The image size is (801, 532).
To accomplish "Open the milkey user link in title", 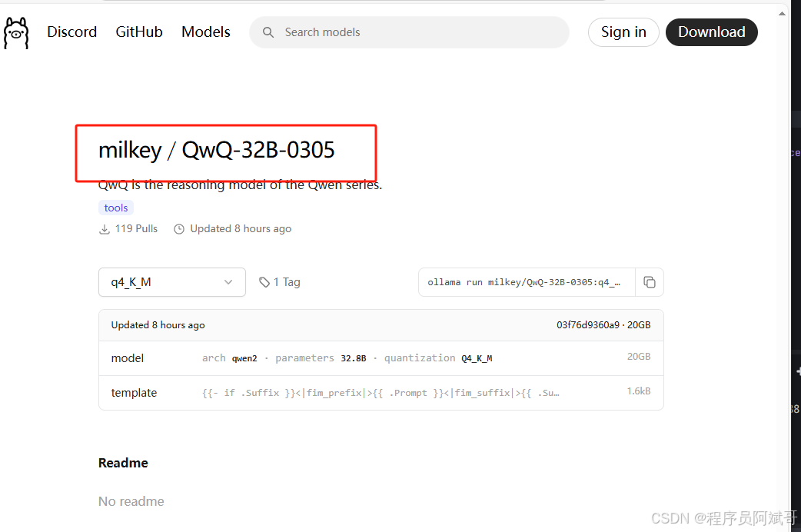I will point(130,150).
